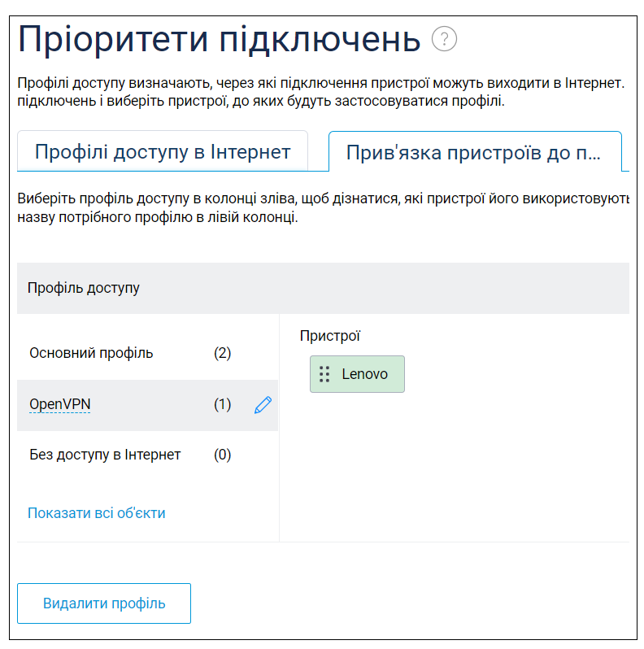Select the Lenovo device chip

coord(357,374)
